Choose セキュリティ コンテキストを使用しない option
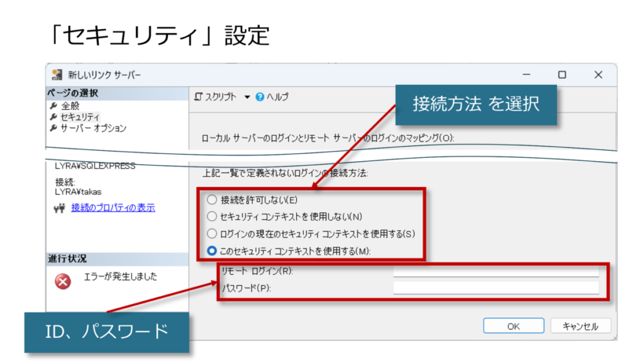 [x=211, y=217]
